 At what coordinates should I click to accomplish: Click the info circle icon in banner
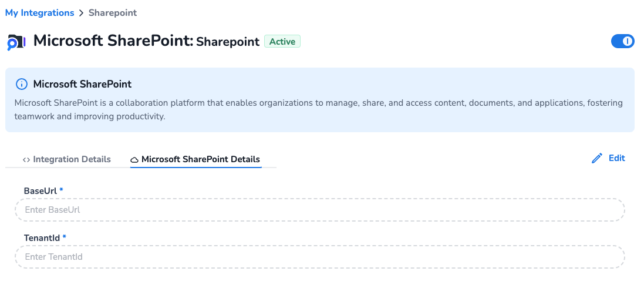tap(22, 84)
